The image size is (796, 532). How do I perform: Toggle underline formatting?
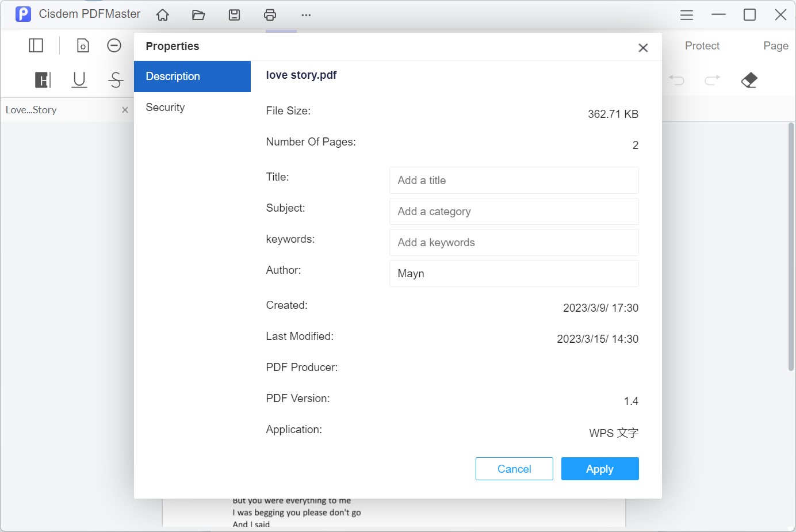click(x=79, y=81)
